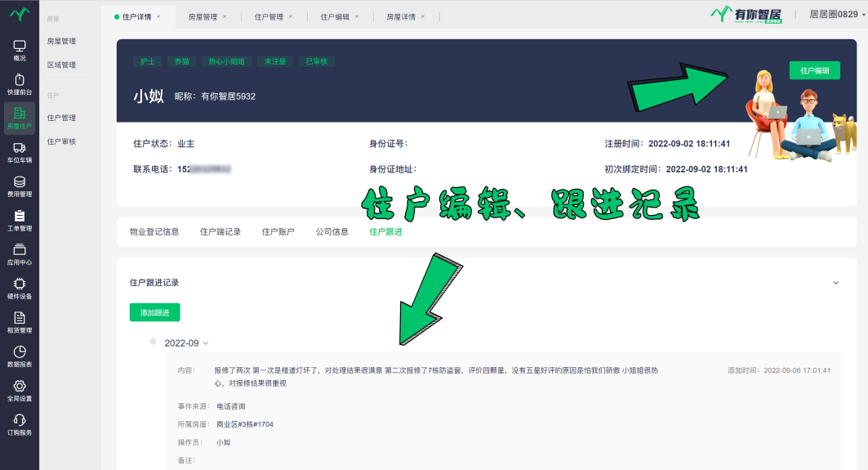The image size is (868, 470).
Task: Open the 概况 overview icon in sidebar
Action: click(x=19, y=47)
